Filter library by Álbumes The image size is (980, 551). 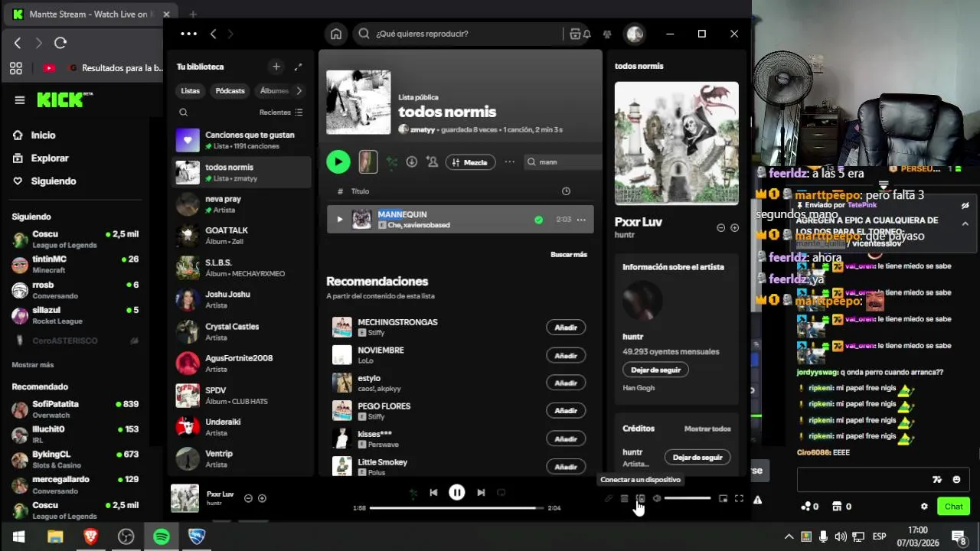tap(273, 90)
